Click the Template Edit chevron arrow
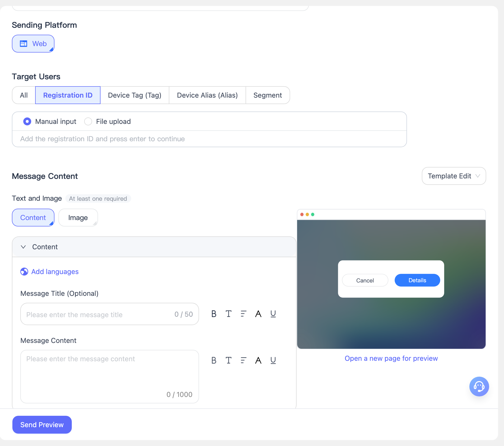Viewport: 504px width, 446px height. click(478, 176)
